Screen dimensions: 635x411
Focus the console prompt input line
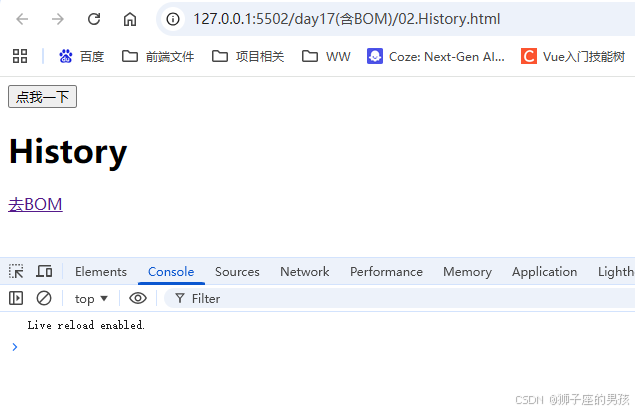coord(324,347)
